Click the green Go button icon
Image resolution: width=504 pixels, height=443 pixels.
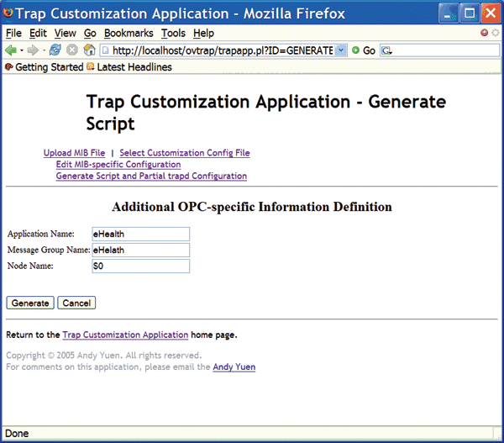357,50
